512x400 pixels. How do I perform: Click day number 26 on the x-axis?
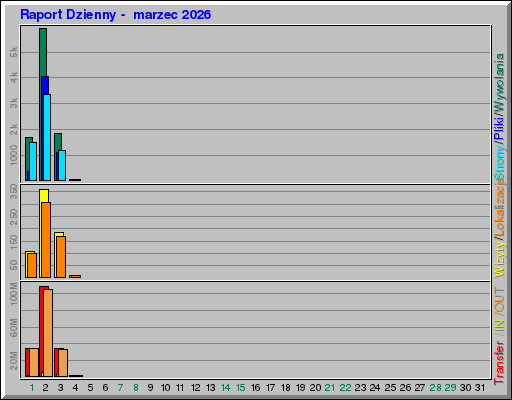405,388
